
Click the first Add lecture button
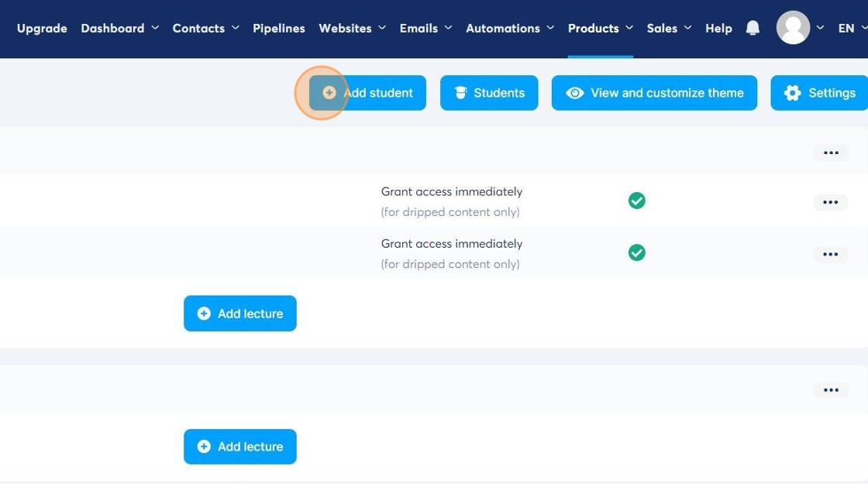coord(240,314)
